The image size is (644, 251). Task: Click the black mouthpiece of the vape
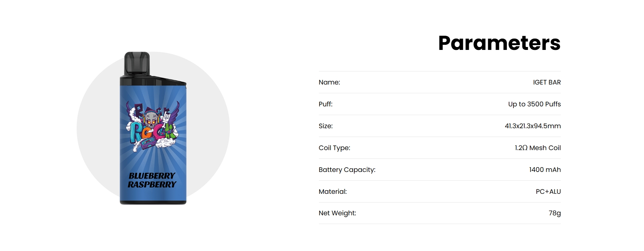[x=137, y=64]
